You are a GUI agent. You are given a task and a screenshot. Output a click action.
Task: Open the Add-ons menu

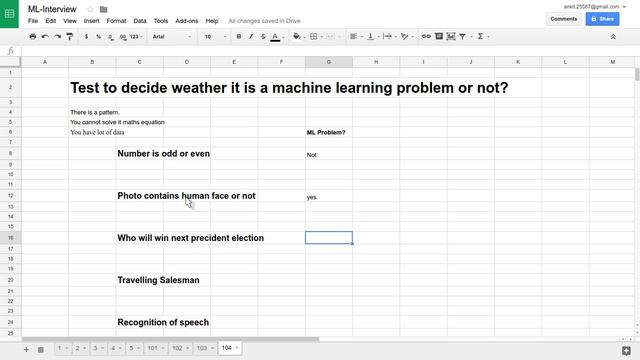[x=187, y=21]
